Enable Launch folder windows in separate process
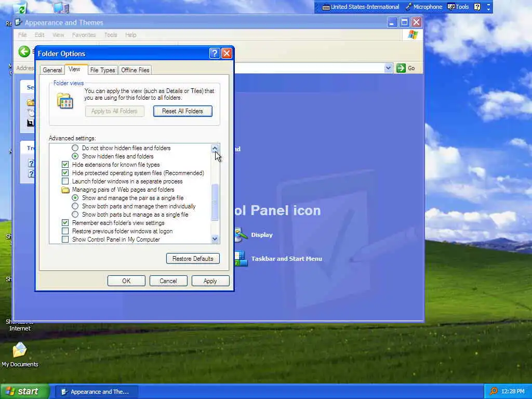Screen dimensions: 532x399 (x=65, y=181)
